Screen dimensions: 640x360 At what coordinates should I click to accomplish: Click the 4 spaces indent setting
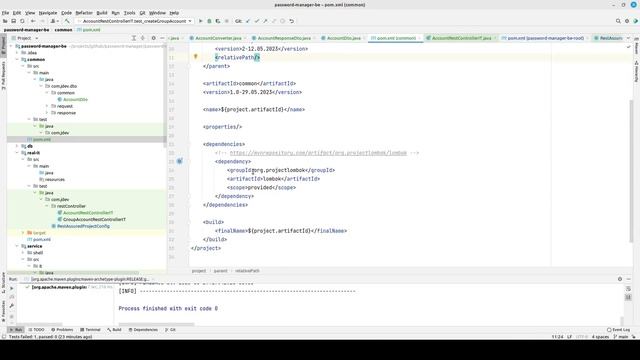coord(600,337)
